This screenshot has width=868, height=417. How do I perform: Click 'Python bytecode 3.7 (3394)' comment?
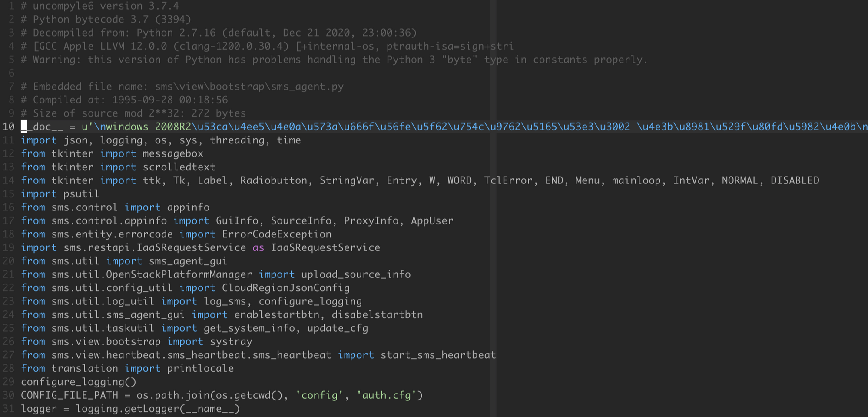(112, 20)
